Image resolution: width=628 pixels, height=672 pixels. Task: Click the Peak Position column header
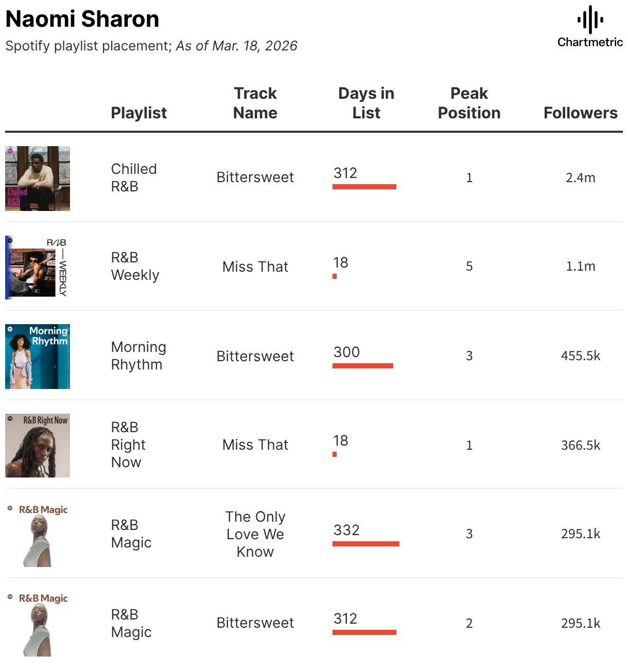(x=469, y=103)
